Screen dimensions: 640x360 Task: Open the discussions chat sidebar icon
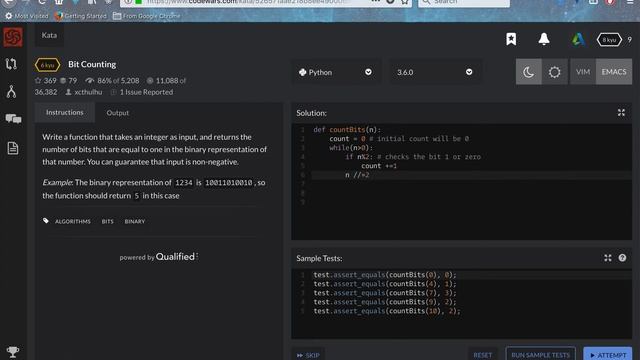(13, 119)
